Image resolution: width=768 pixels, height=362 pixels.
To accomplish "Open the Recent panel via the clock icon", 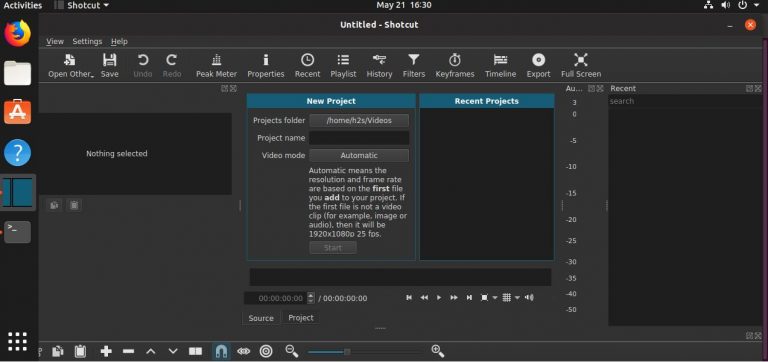I will point(307,66).
